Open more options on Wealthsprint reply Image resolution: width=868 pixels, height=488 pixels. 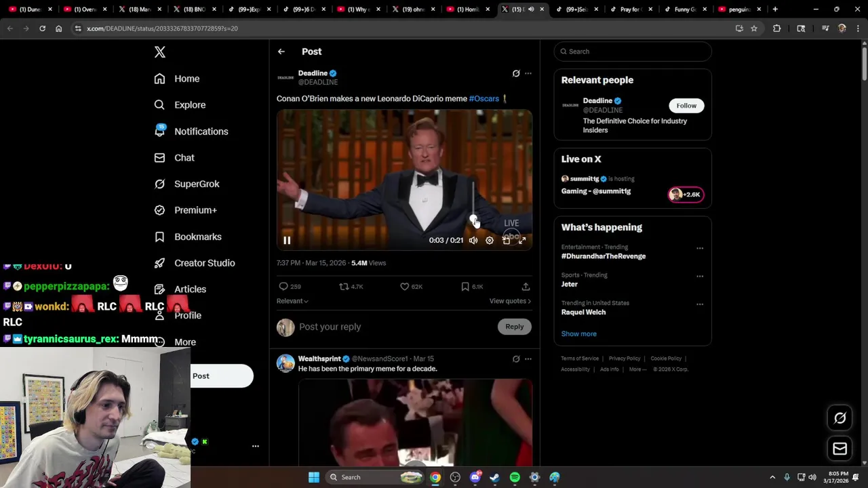[x=528, y=359]
